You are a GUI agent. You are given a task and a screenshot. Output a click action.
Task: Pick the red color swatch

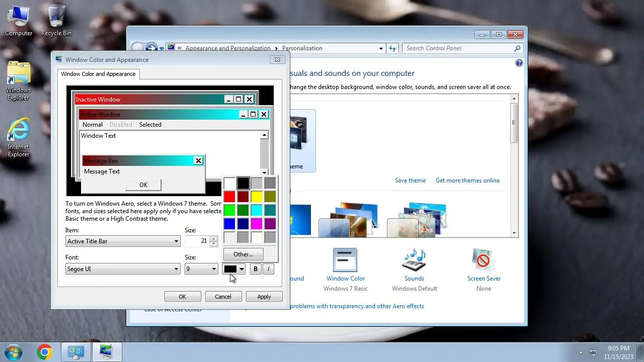pyautogui.click(x=229, y=197)
